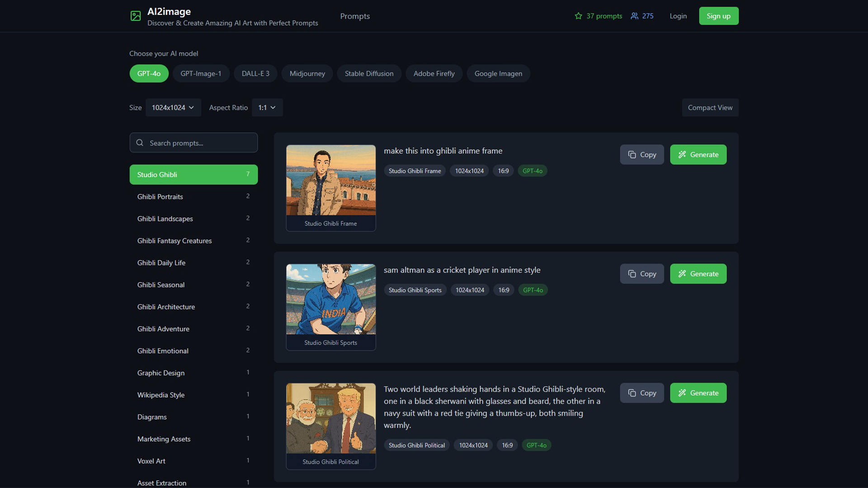Click the users icon beside 275
Screen dimensions: 868x488
635,16
